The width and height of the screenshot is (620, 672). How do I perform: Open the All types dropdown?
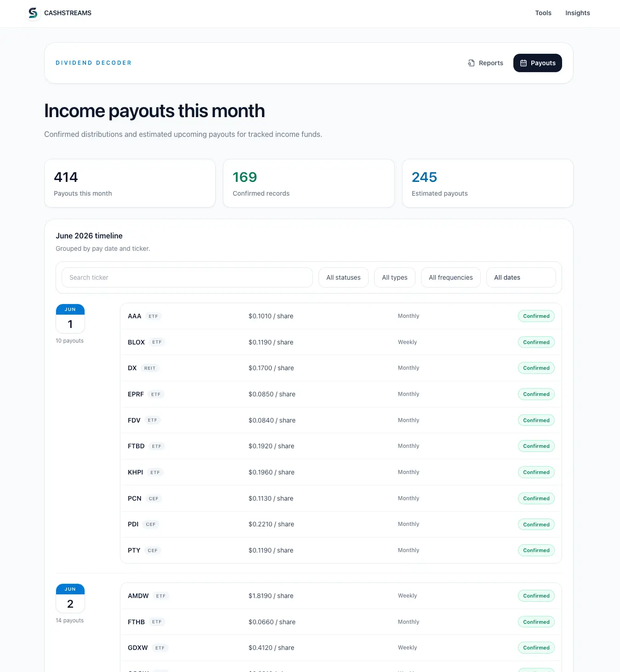pyautogui.click(x=394, y=277)
